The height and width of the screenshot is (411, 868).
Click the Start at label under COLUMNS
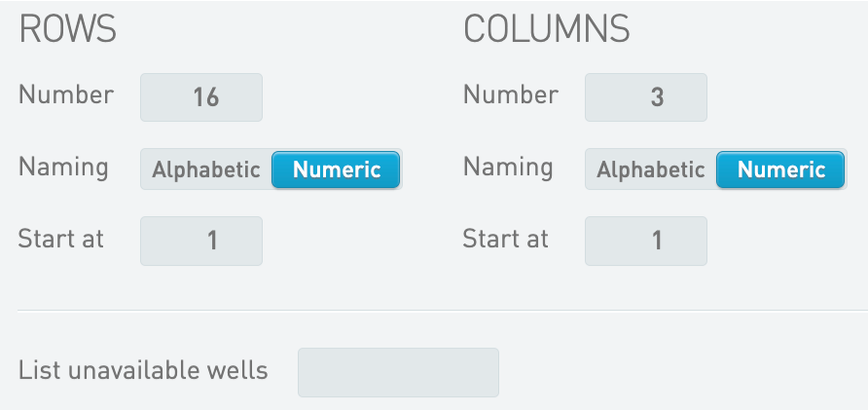click(x=506, y=239)
